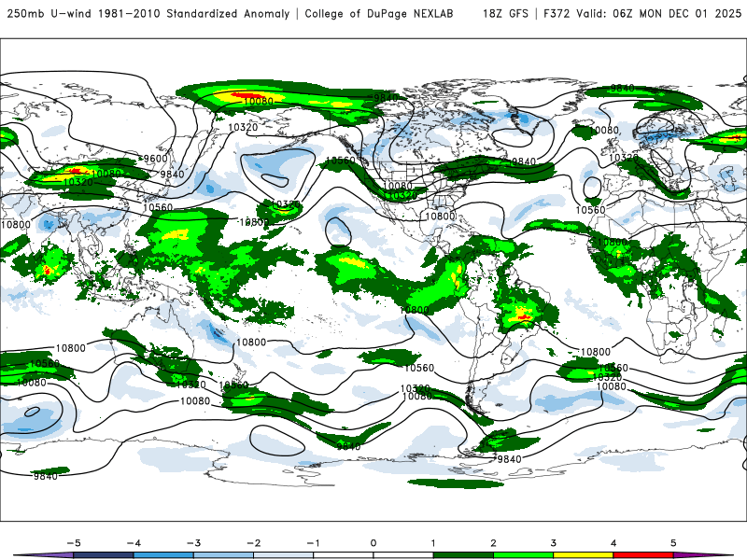Click the yellow 3 to 4 colorbar segment
The height and width of the screenshot is (560, 747).
(583, 555)
